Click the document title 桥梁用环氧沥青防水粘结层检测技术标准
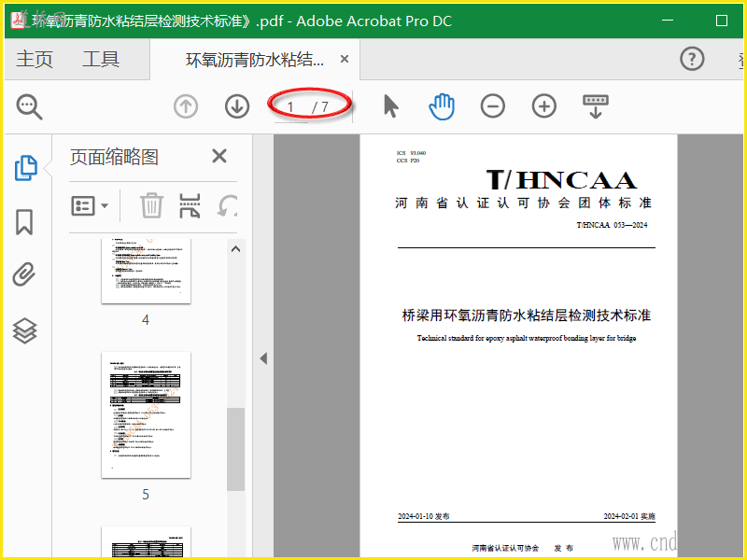747x560 pixels. pos(527,315)
